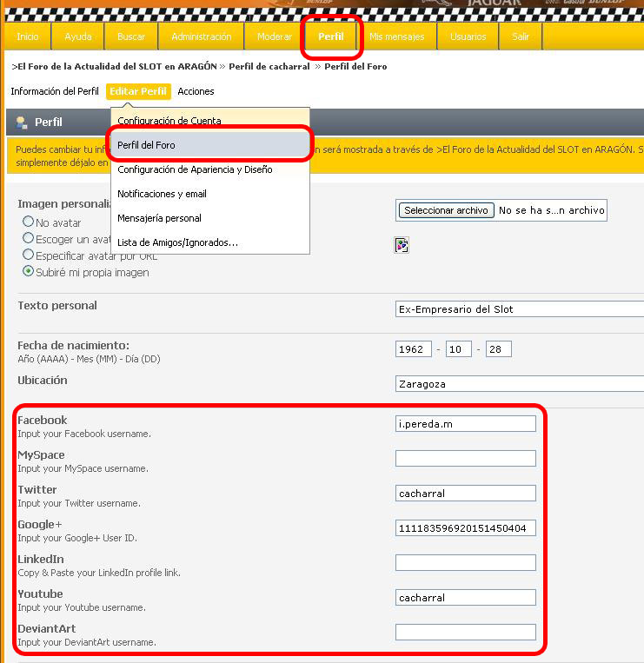Select Especificar avatar por URL radio
Viewport: 644px width, 663px height.
click(28, 255)
